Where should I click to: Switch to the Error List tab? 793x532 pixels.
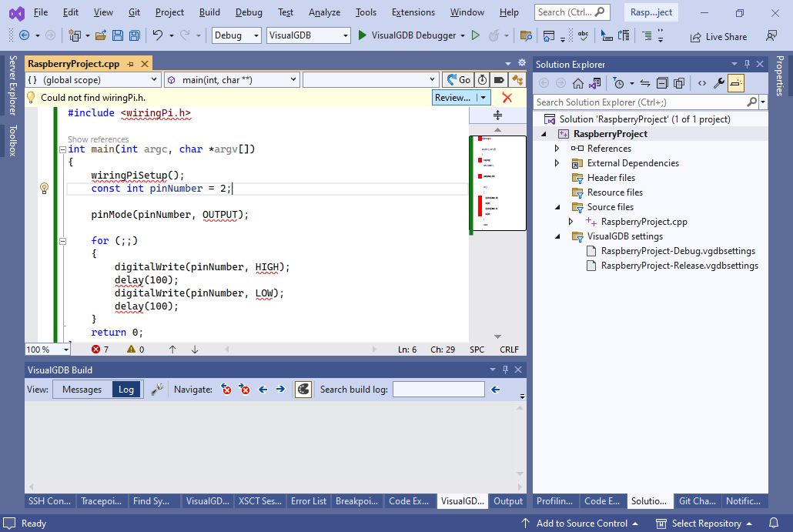(309, 501)
